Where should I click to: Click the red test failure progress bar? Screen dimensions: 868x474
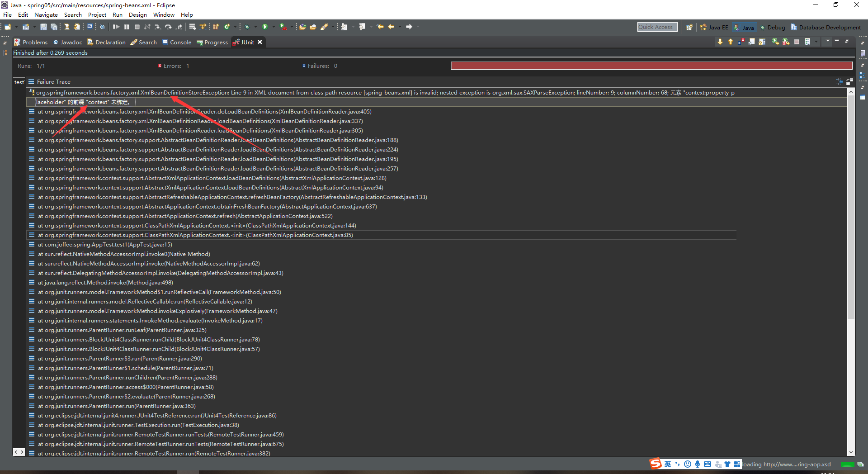[651, 65]
